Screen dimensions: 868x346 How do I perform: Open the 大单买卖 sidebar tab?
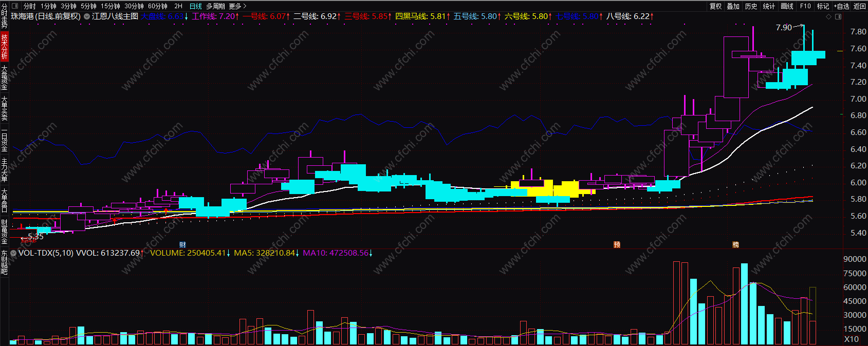click(x=4, y=108)
